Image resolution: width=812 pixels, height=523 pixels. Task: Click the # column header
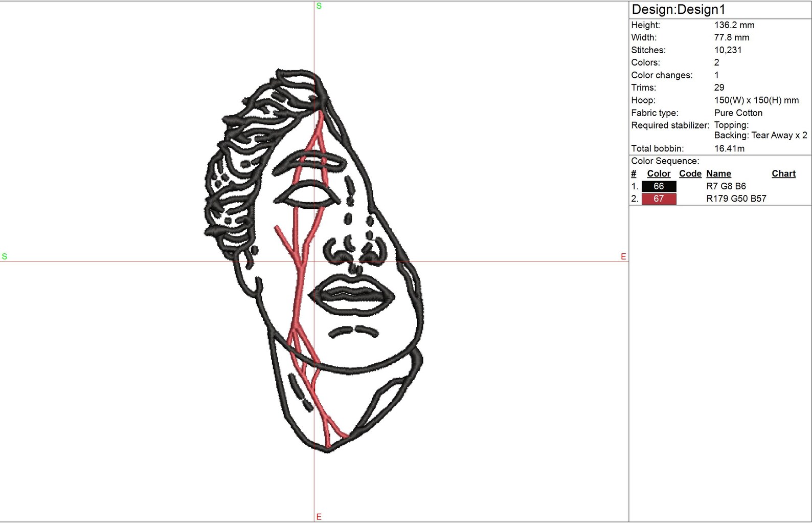click(634, 173)
